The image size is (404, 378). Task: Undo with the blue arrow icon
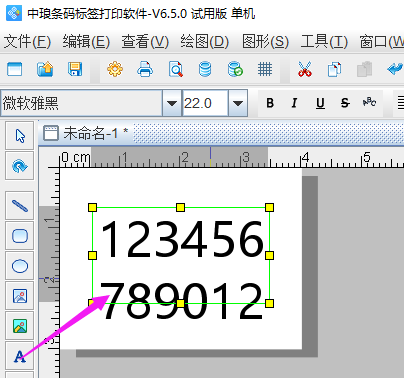[x=395, y=70]
